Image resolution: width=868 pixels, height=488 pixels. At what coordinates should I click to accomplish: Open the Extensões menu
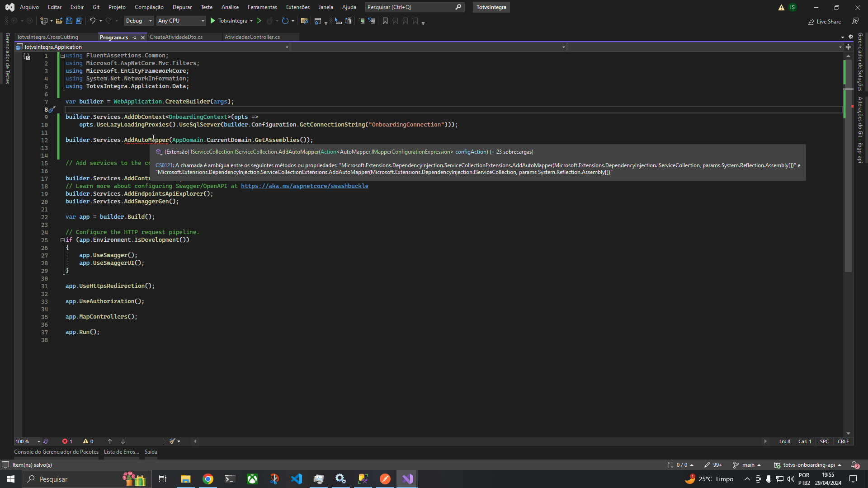click(298, 7)
